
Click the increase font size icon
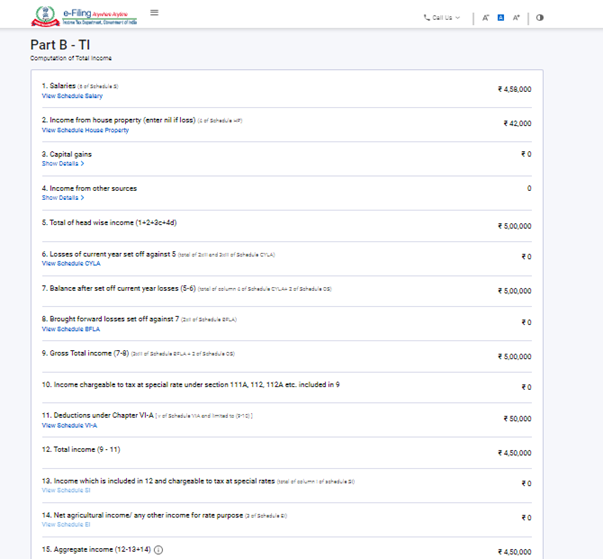coord(516,18)
